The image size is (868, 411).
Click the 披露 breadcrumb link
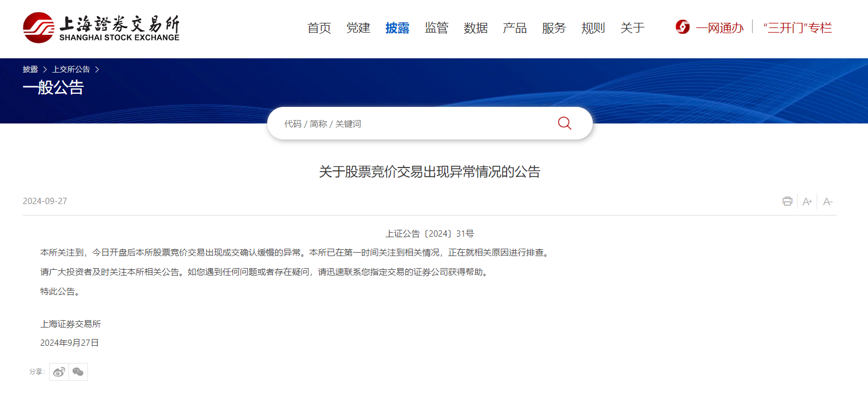pos(30,69)
